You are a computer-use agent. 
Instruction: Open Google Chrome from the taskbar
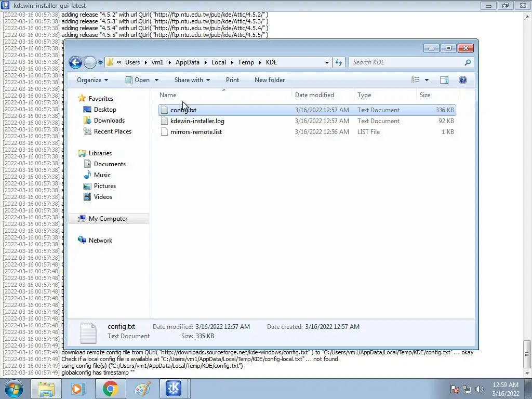point(110,389)
